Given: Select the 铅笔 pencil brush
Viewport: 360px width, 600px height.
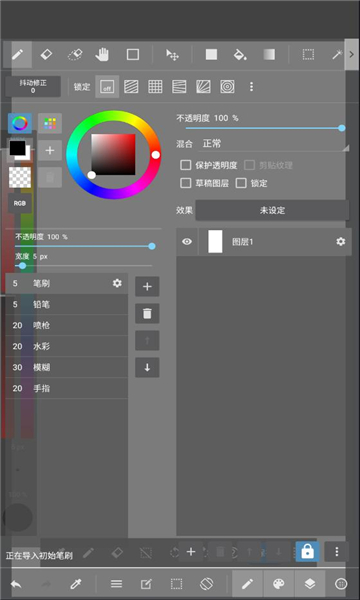Looking at the screenshot, I should point(67,305).
